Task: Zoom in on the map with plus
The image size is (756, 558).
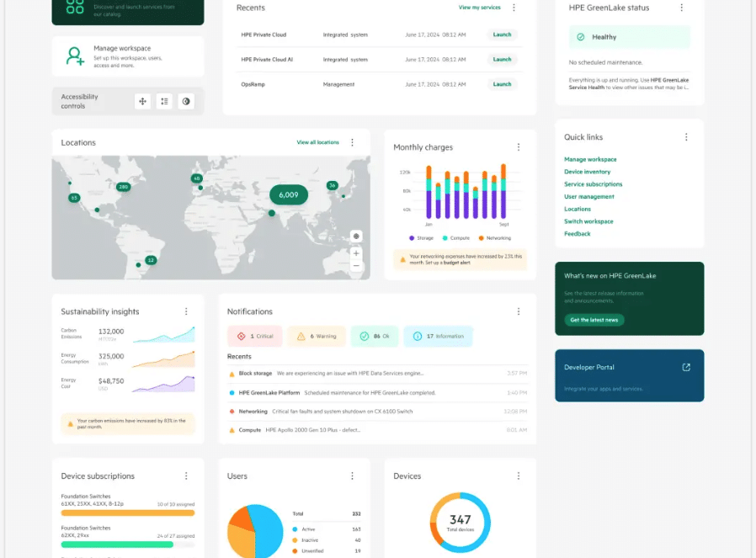Action: tap(356, 253)
